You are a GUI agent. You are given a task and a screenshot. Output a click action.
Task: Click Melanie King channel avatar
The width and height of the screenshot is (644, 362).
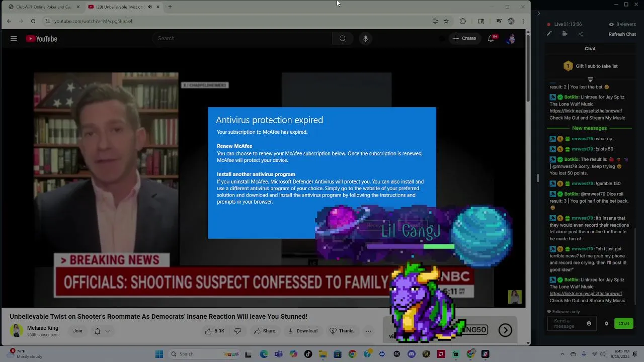[17, 331]
